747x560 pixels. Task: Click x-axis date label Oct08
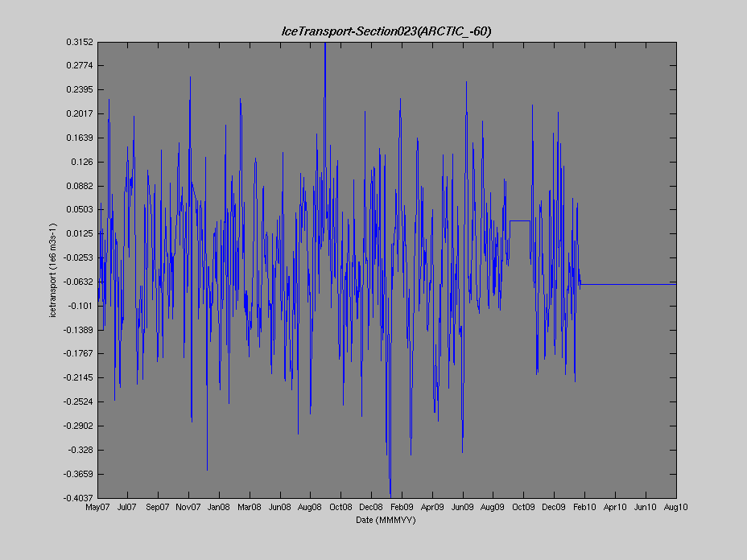(340, 507)
